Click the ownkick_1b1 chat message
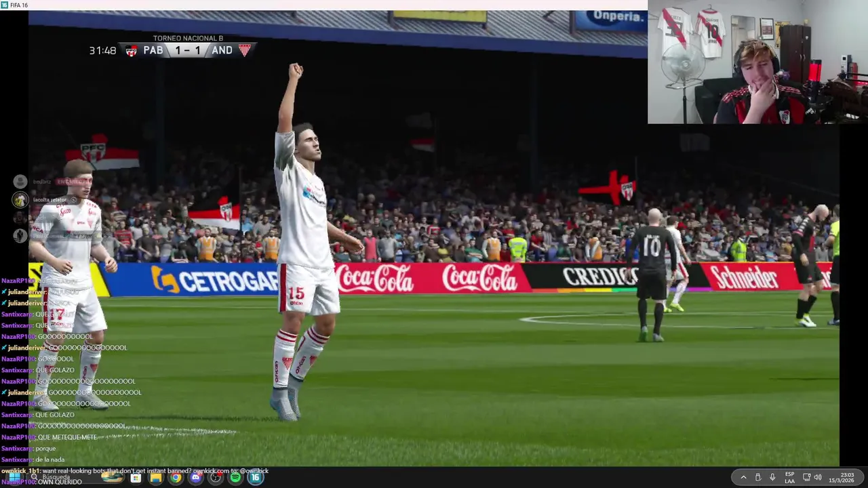Image resolution: width=868 pixels, height=488 pixels. pos(135,470)
